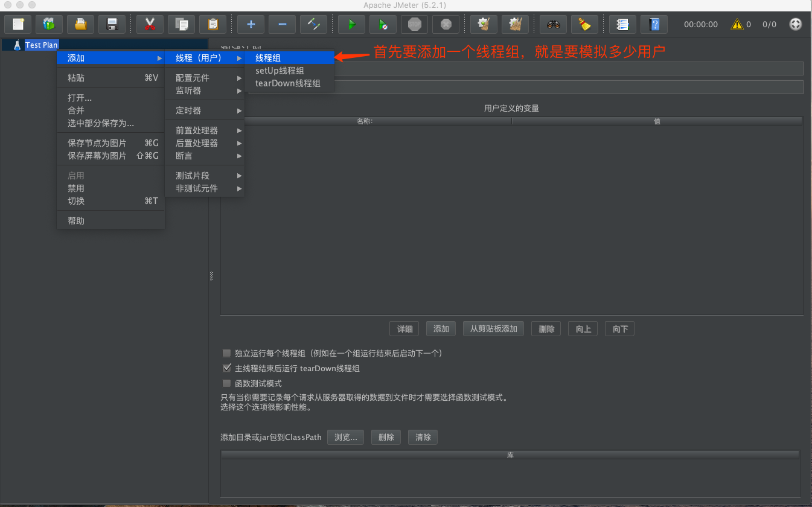Select 粘贴 in context menu
The image size is (812, 507).
tap(110, 78)
